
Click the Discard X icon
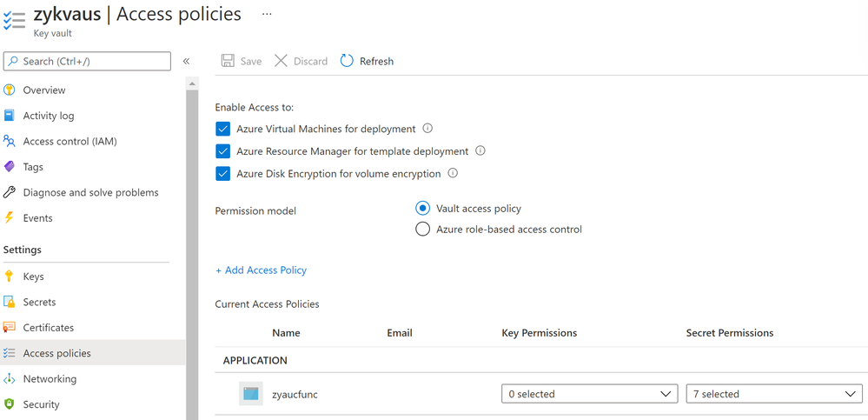pyautogui.click(x=281, y=61)
